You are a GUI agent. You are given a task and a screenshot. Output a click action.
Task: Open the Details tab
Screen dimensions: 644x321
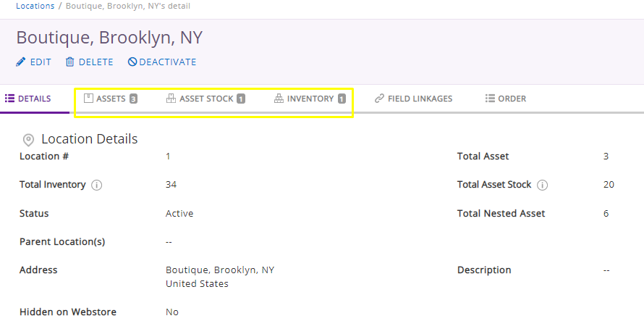pyautogui.click(x=28, y=99)
